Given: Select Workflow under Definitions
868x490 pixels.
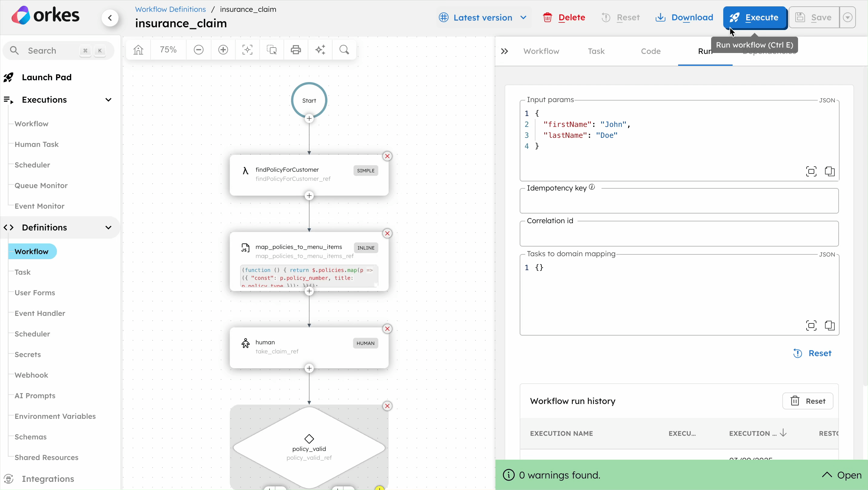Looking at the screenshot, I should tap(32, 251).
